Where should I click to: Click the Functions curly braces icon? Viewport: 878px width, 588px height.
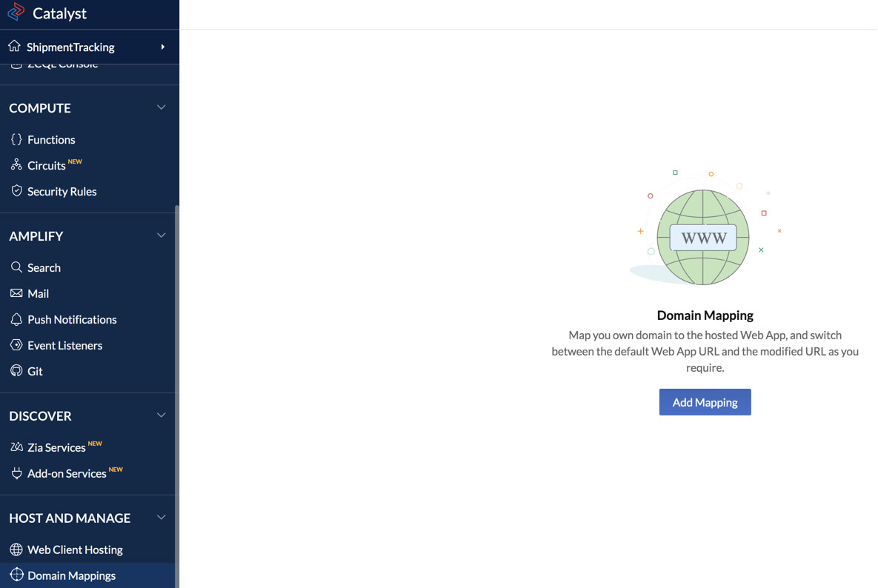16,139
